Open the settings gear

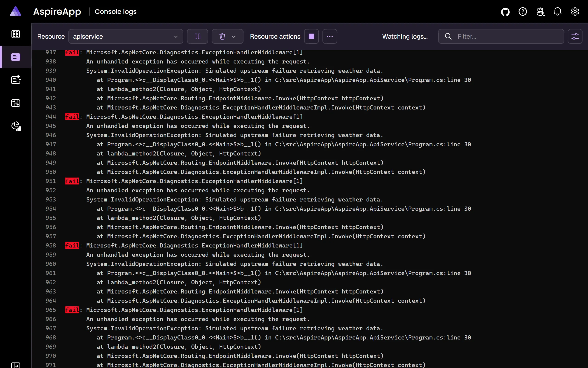(x=575, y=12)
